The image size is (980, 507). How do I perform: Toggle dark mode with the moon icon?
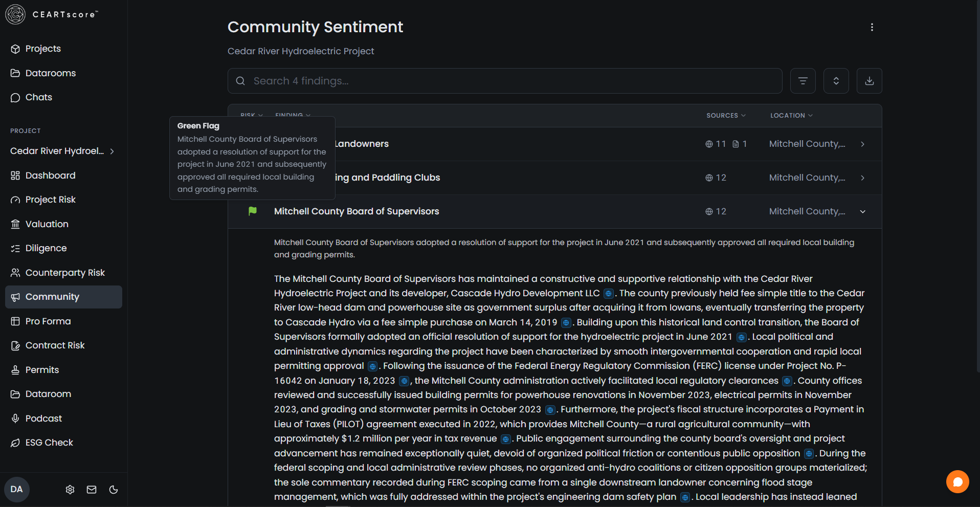(114, 490)
